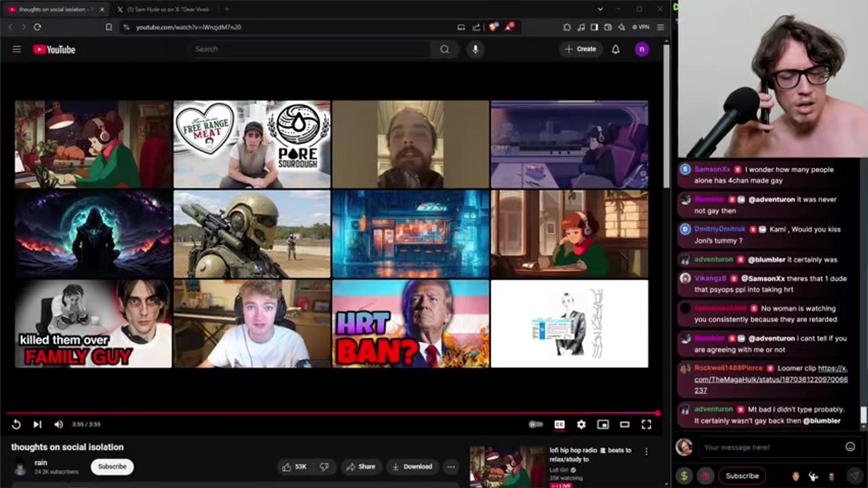
Task: Type area: click Your message here chat box
Action: [772, 447]
